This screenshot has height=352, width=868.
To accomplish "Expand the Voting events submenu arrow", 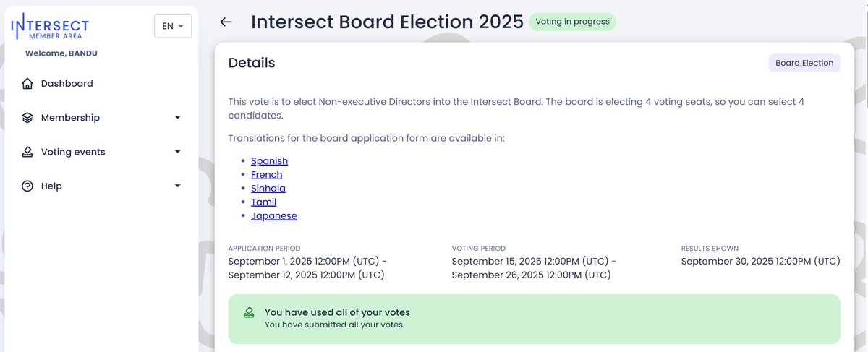I will (178, 152).
